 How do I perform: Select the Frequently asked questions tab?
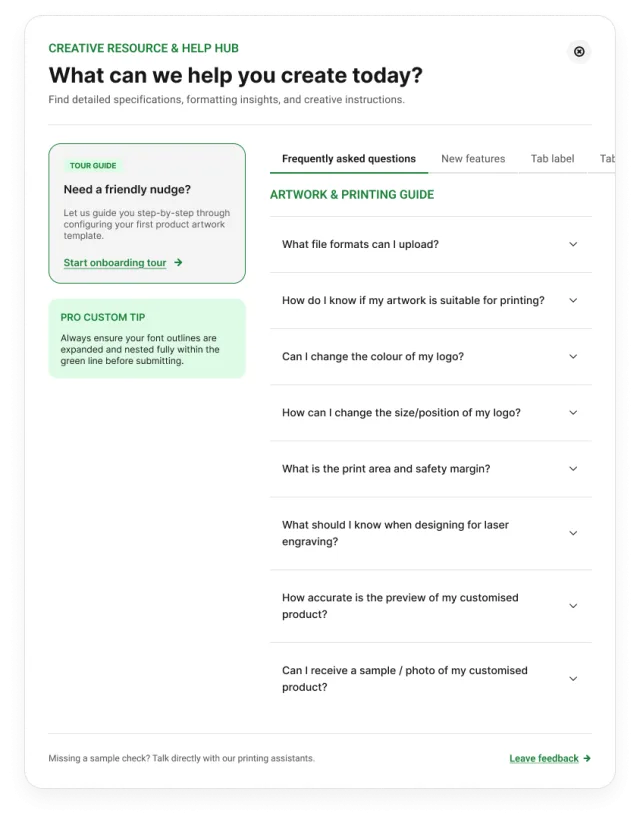pyautogui.click(x=349, y=159)
